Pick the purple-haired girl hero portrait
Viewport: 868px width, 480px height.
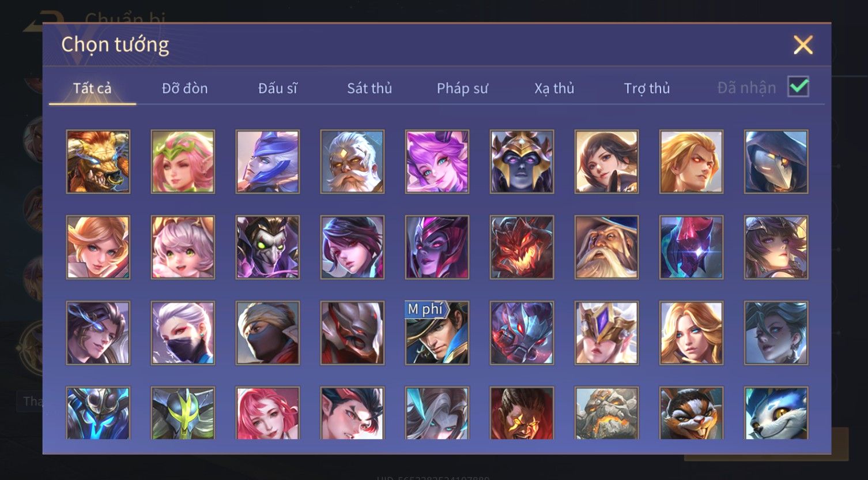click(x=437, y=162)
